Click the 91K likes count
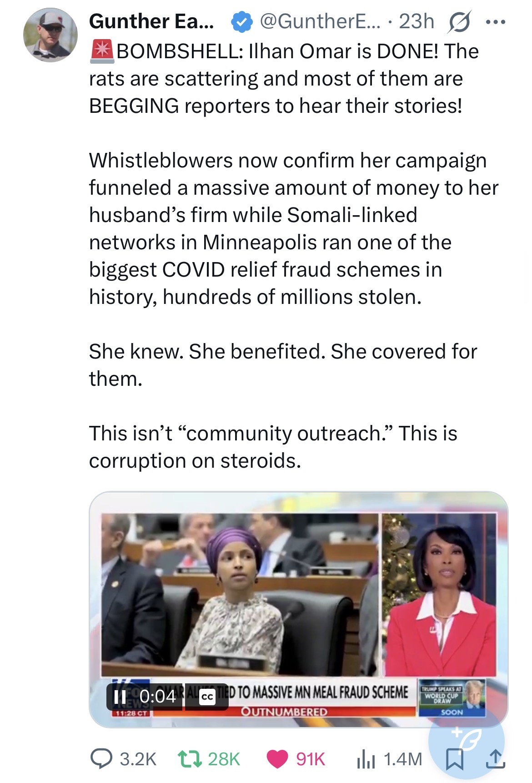The height and width of the screenshot is (783, 532). tap(311, 759)
